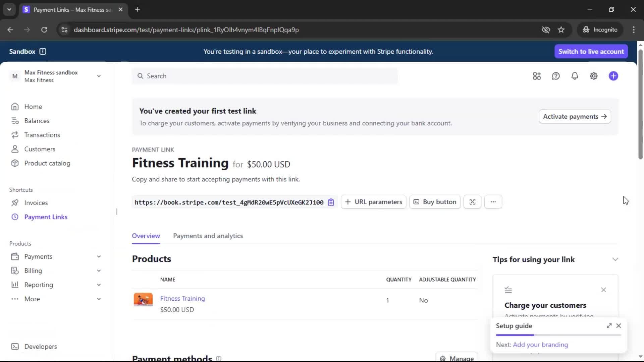Expand the Setup guide panel
This screenshot has height=362, width=644.
[x=609, y=326]
